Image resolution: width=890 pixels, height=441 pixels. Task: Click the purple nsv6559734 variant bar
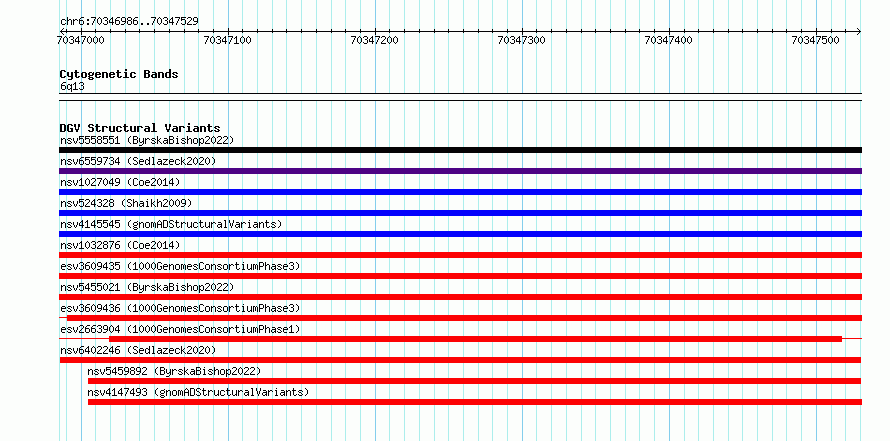tap(460, 171)
